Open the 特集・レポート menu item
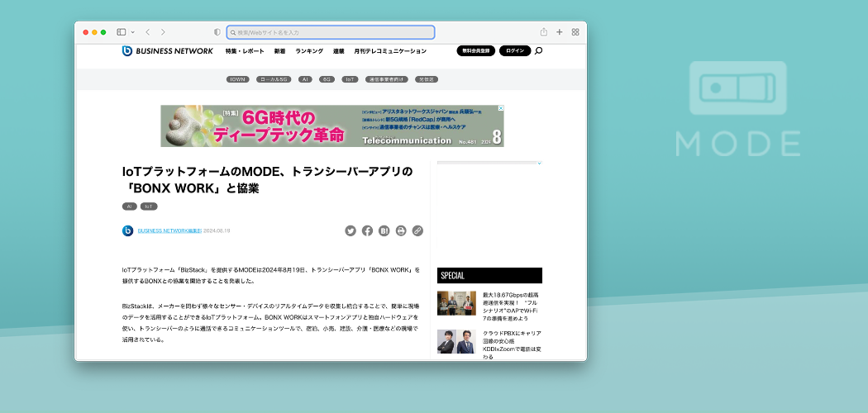The height and width of the screenshot is (413, 868). pos(245,51)
